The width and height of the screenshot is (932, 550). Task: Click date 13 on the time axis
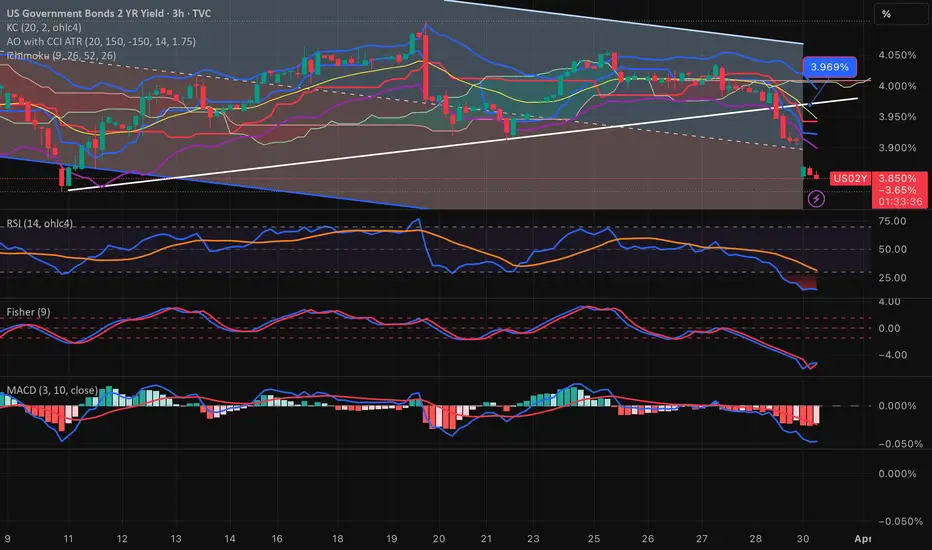(175, 539)
